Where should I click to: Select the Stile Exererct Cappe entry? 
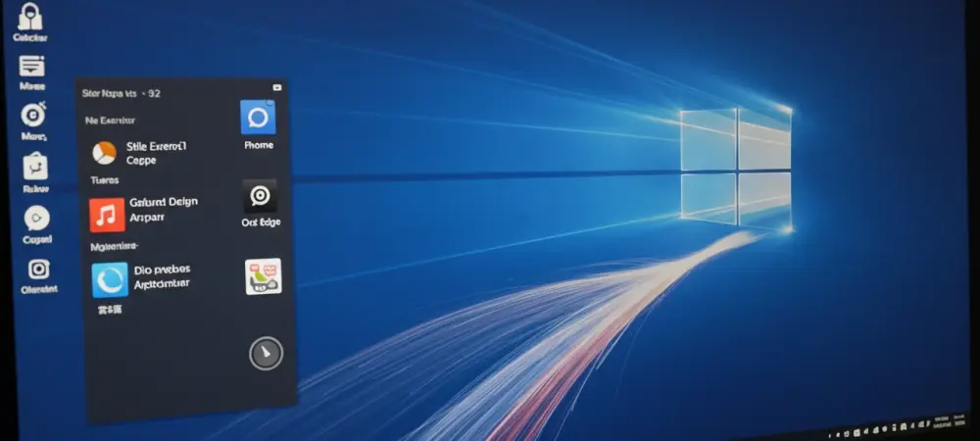(156, 152)
